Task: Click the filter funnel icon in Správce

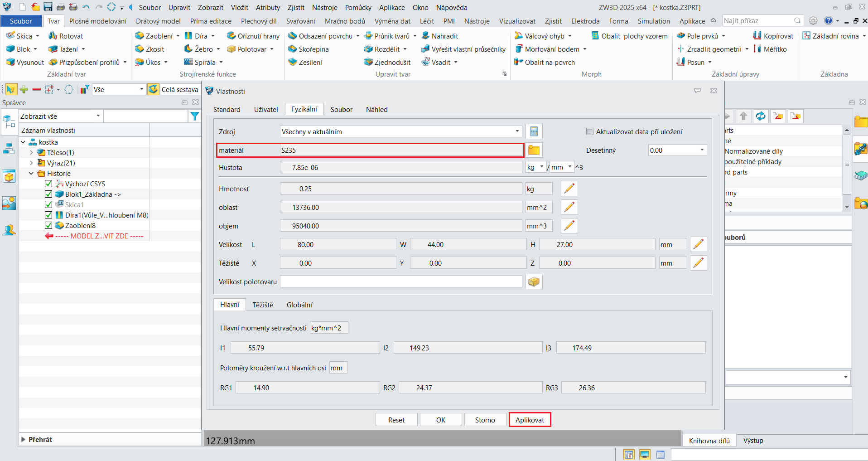Action: click(194, 116)
